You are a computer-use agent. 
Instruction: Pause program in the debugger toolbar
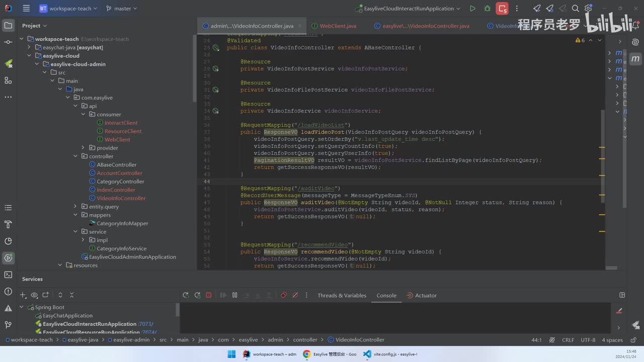pos(234,295)
